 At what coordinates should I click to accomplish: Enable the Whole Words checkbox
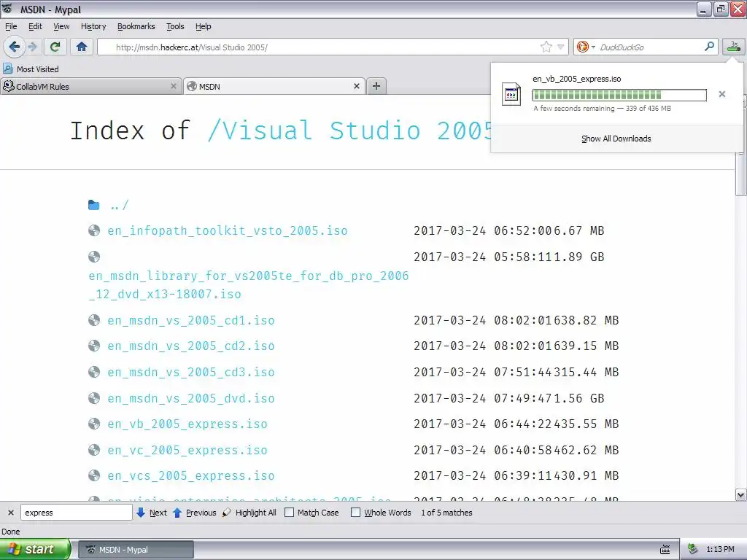(355, 513)
